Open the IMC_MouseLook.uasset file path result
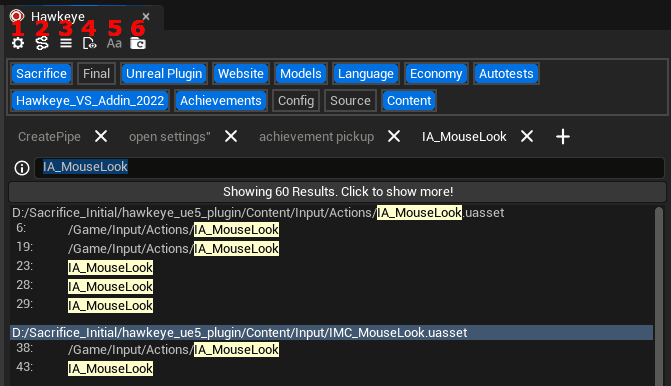Viewport: 671px width, 386px height. [332, 333]
